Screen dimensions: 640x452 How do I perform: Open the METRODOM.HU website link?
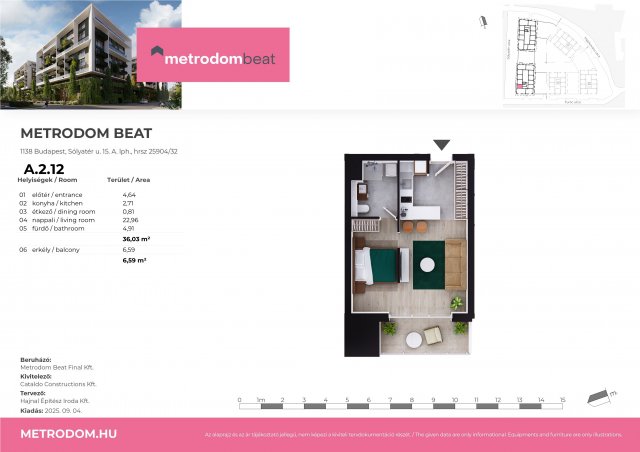69,434
